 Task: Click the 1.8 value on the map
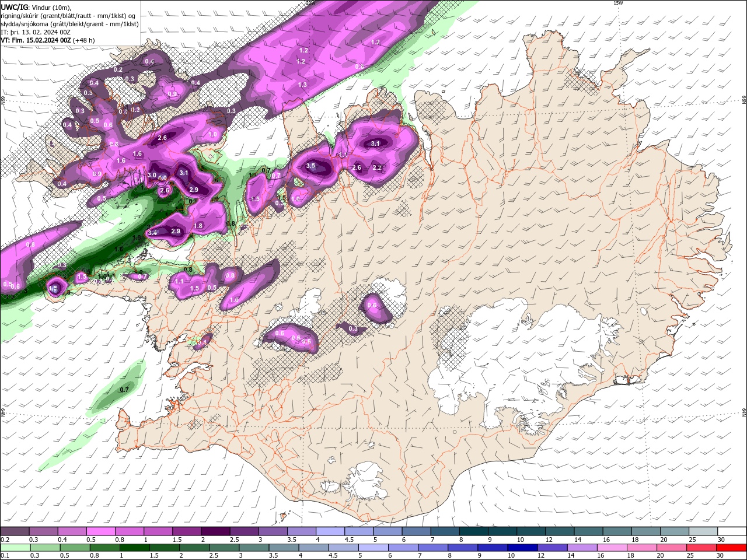[x=198, y=226]
